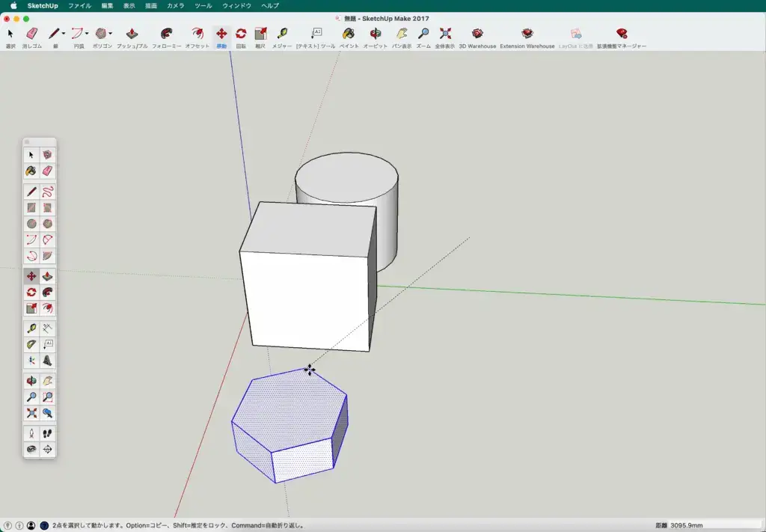Pick the Rotated Rectangle tool in the floating palette
This screenshot has width=766, height=532.
point(47,207)
